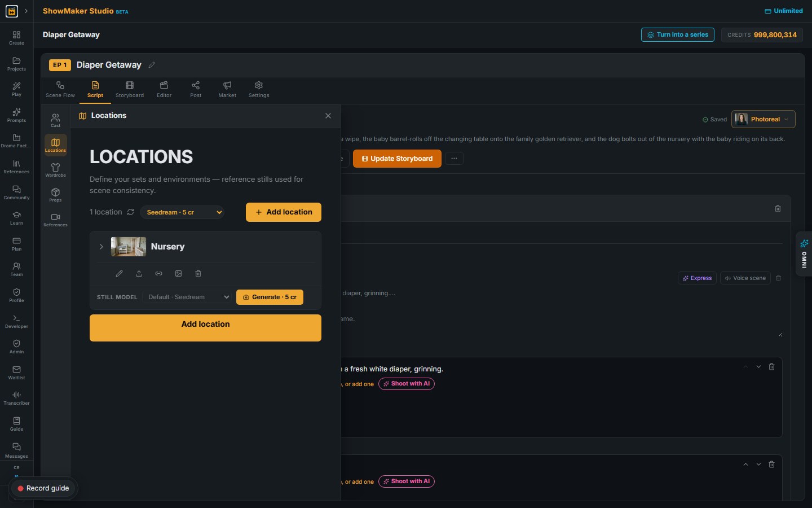Click Generate 5 cr button

pyautogui.click(x=270, y=297)
